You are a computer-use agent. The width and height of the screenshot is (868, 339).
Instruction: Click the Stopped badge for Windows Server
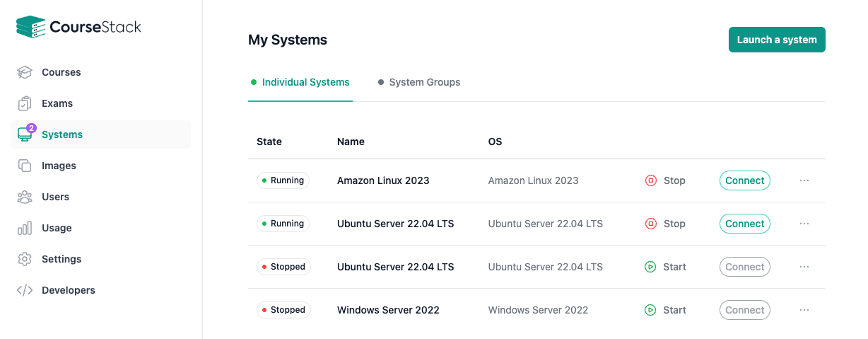(x=283, y=310)
